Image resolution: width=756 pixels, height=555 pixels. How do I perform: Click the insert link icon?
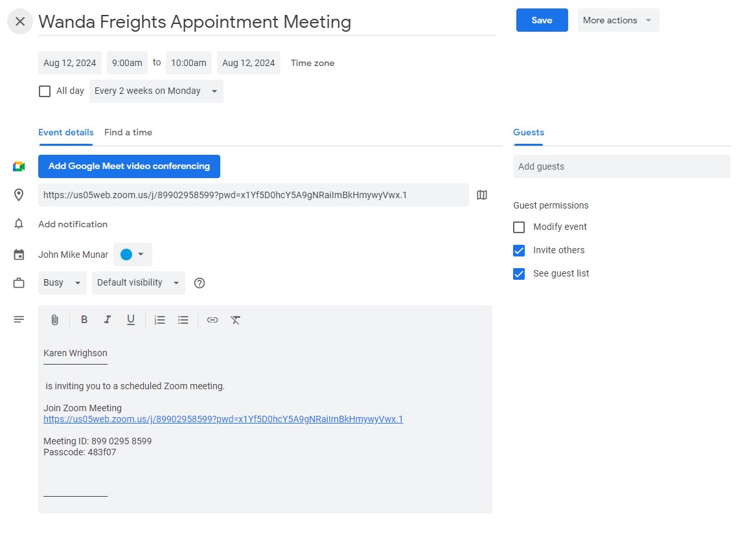(212, 320)
